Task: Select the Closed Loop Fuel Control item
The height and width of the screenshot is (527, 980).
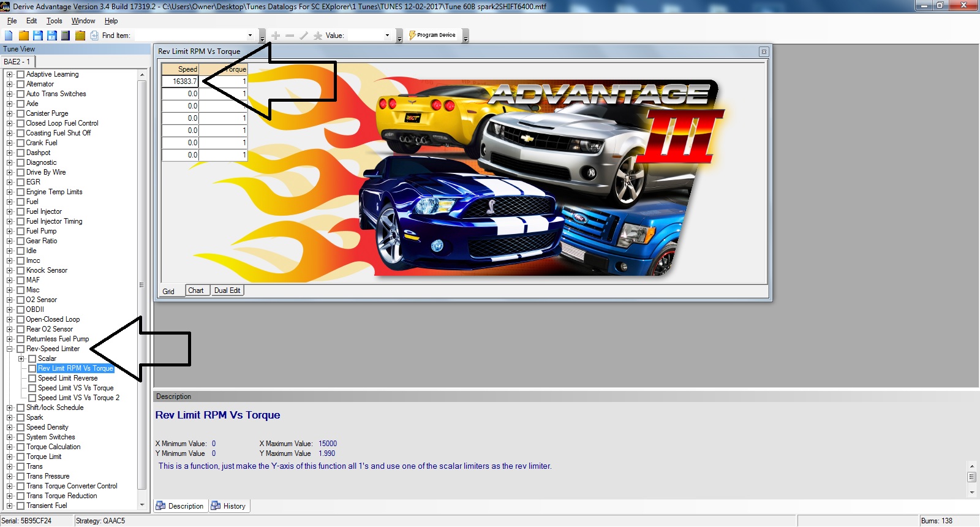Action: pos(62,123)
